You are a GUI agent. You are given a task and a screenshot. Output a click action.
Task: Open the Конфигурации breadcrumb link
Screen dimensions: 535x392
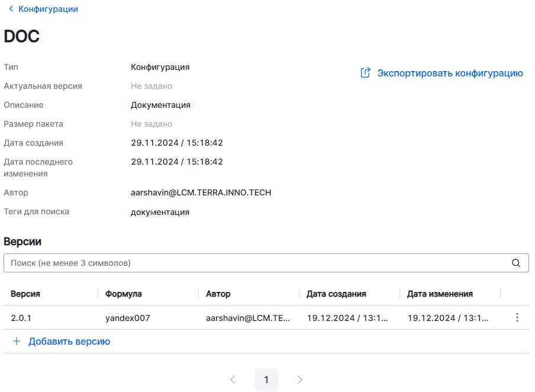click(48, 9)
